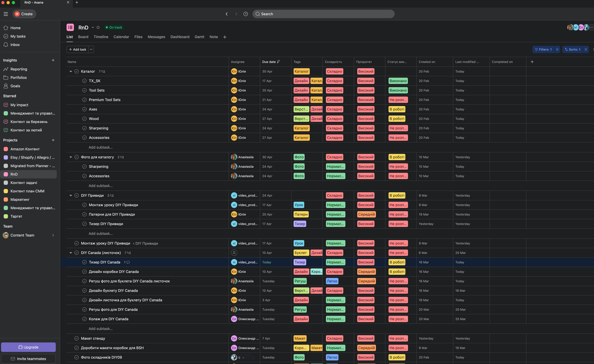Click the go back arrow icon
This screenshot has height=364, width=594.
227,14
